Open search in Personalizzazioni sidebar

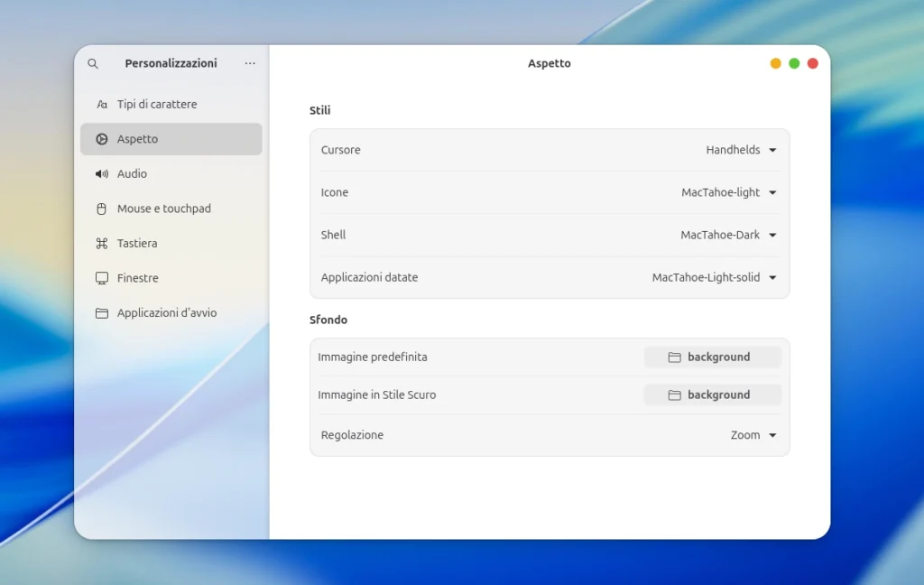click(x=93, y=63)
